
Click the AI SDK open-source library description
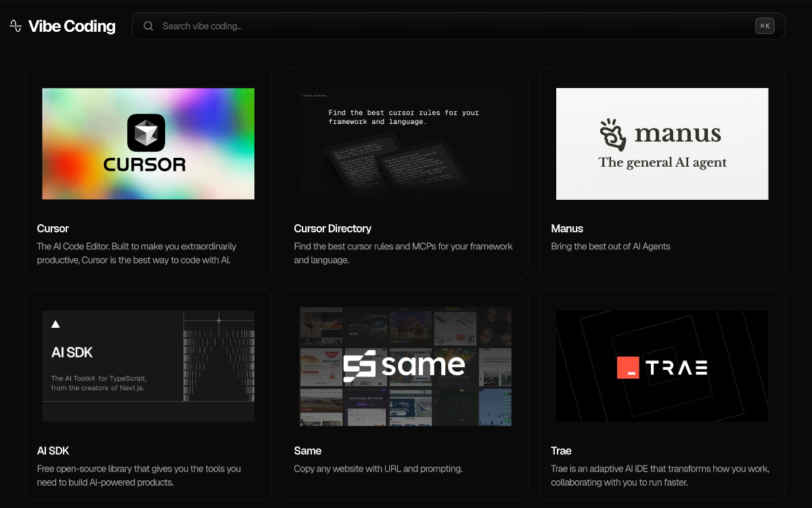pos(139,475)
